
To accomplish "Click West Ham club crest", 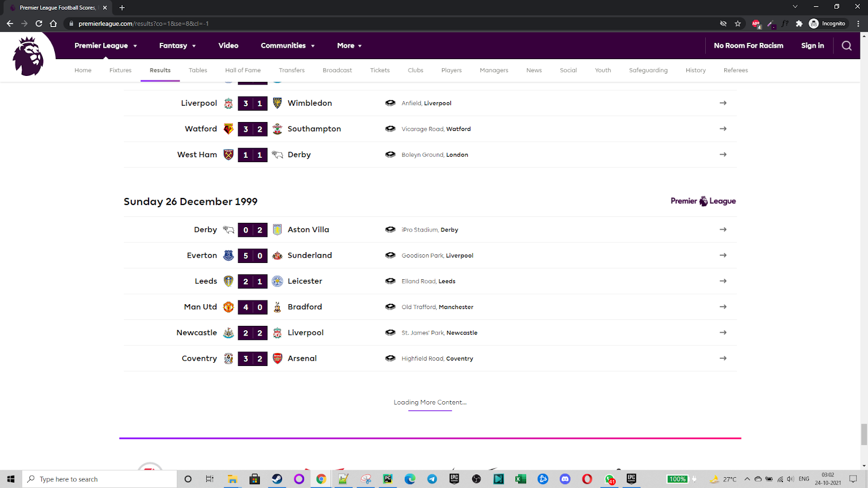I will click(x=228, y=155).
